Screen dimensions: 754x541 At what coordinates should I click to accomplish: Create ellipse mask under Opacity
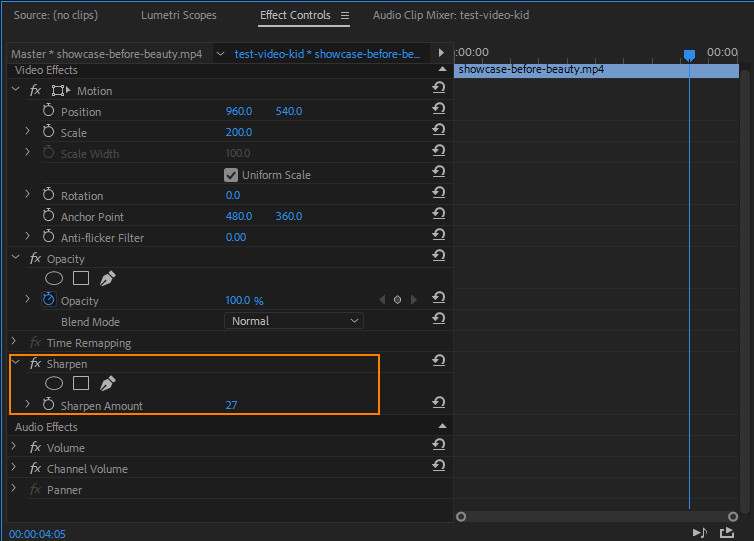[54, 278]
